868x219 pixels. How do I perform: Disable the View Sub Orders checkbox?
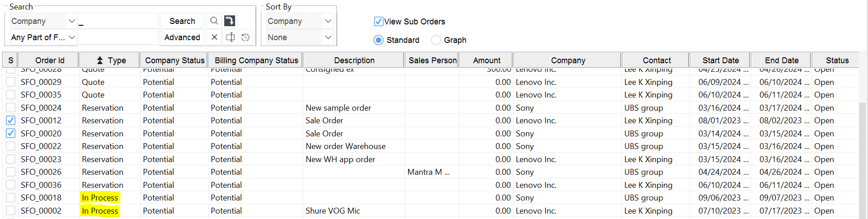[x=378, y=21]
